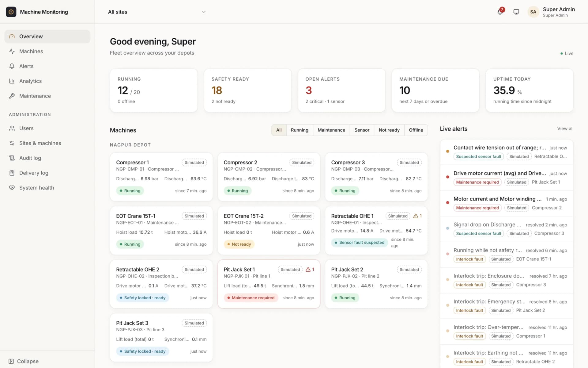Open the SA user avatar
The image size is (588, 368).
coord(533,12)
